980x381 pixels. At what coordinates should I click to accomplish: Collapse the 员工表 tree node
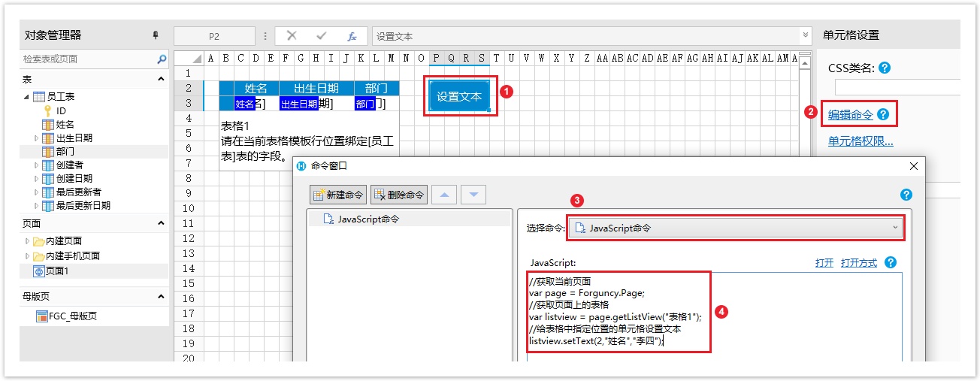pyautogui.click(x=28, y=97)
